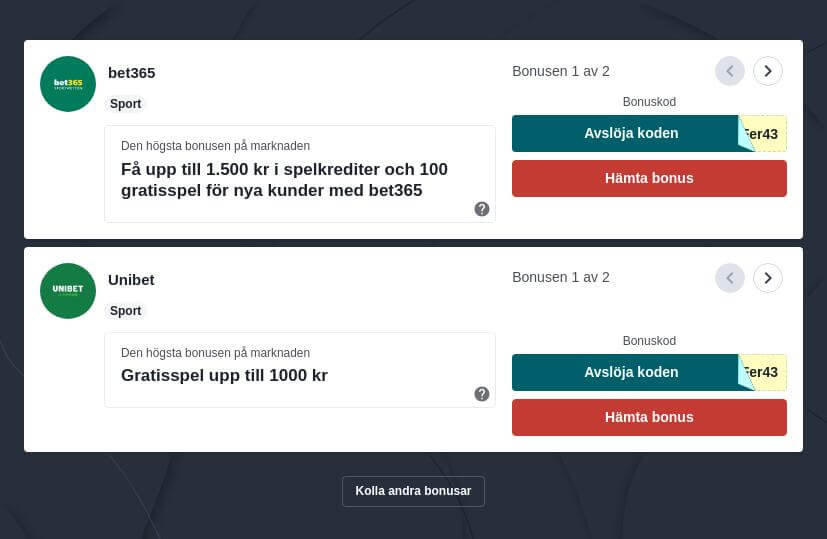827x539 pixels.
Task: Click the bet365 1.500 kr spelkrediter offer text
Action: [x=284, y=179]
